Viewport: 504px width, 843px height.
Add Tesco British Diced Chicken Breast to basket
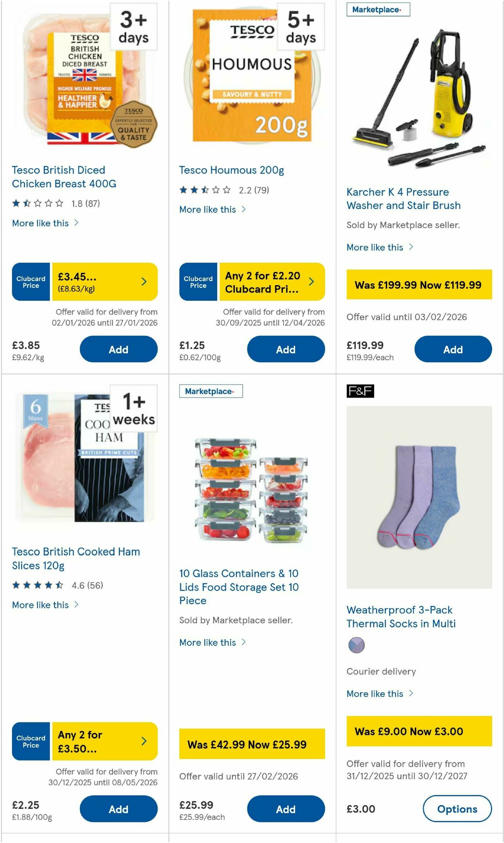(x=119, y=349)
